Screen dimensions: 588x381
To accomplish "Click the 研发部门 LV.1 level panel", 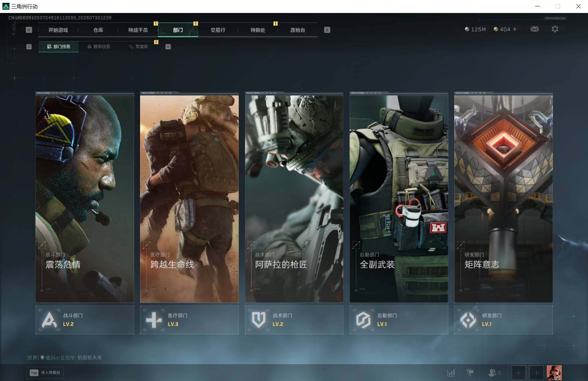I will pyautogui.click(x=503, y=320).
